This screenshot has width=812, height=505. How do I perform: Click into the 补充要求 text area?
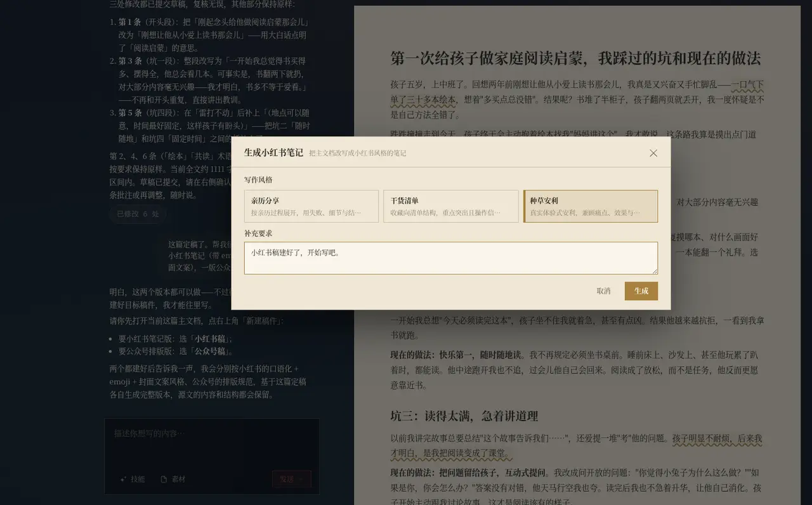451,258
